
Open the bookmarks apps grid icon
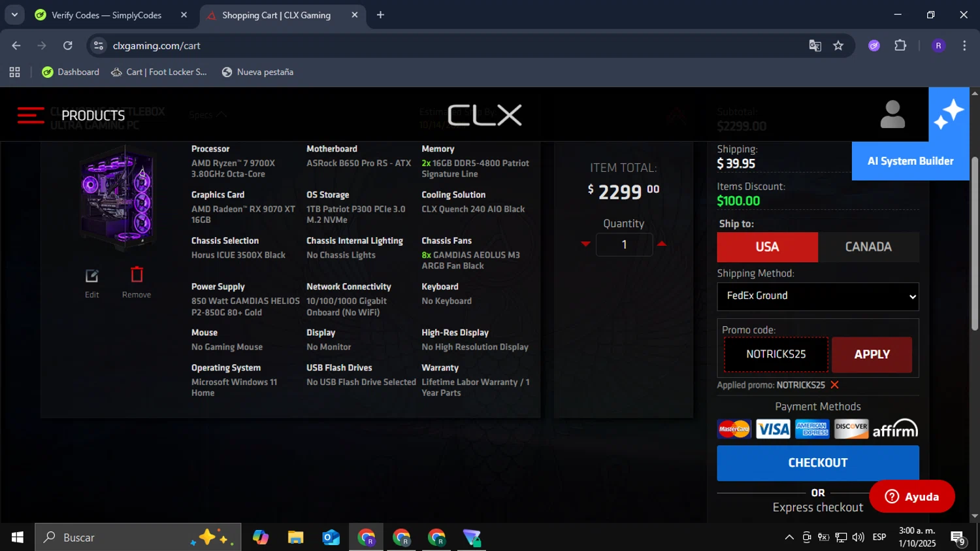pyautogui.click(x=14, y=72)
